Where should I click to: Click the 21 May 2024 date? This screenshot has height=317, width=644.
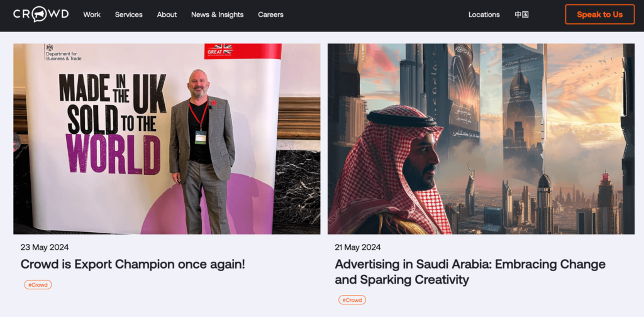(x=358, y=247)
